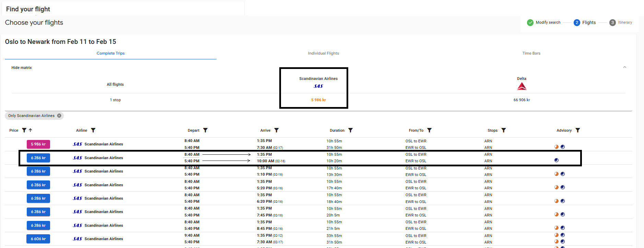Click blue advisory icon on 33h 55m outbound

coord(563,235)
